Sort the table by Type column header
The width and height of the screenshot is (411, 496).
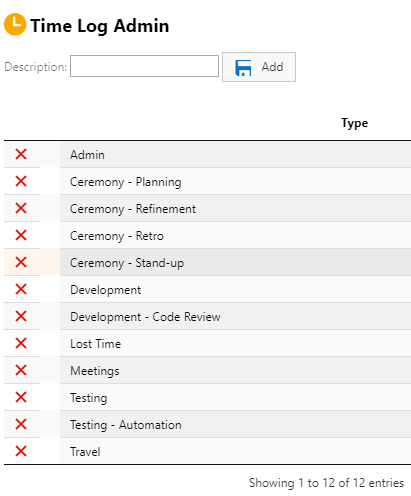pyautogui.click(x=354, y=123)
